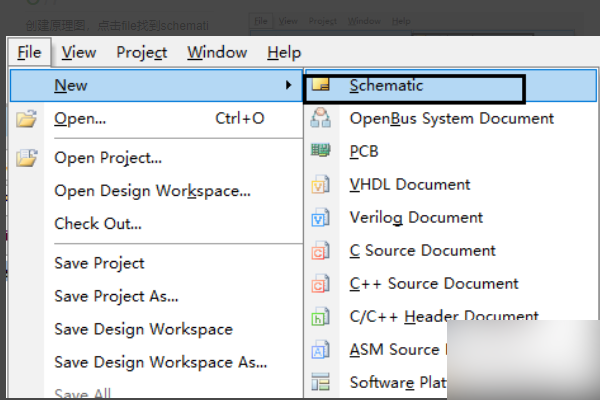Screen dimensions: 600x400
Task: Open the View menu
Action: (x=79, y=53)
